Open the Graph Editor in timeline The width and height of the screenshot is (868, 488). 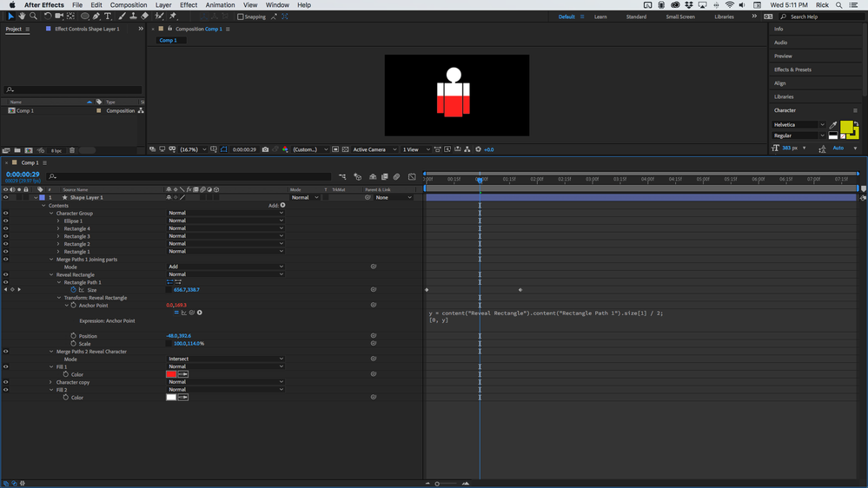[412, 177]
